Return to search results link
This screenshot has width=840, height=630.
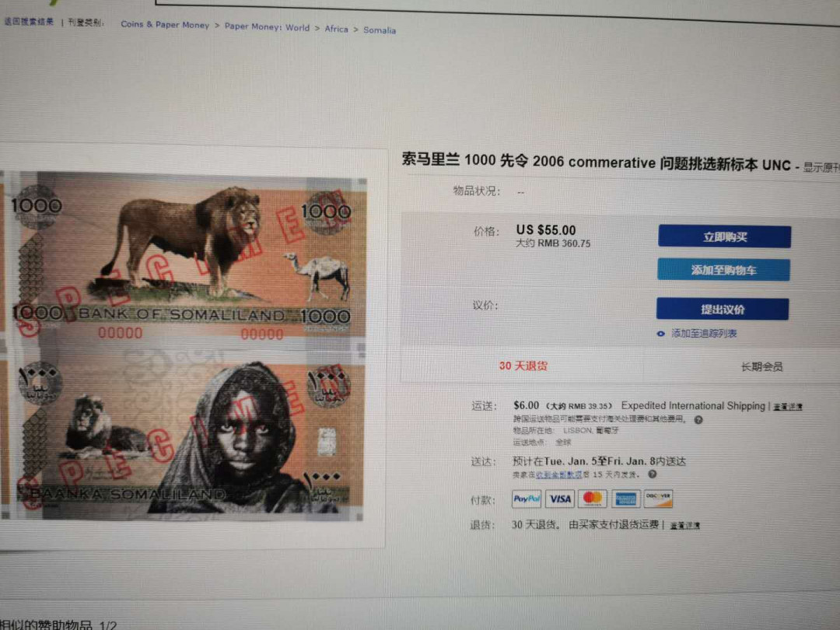point(29,22)
